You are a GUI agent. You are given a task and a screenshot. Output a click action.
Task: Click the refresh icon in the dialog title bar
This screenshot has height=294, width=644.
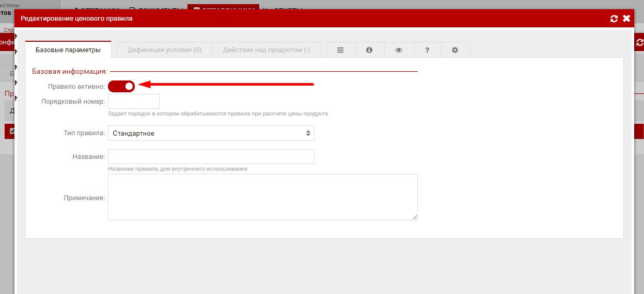click(614, 19)
